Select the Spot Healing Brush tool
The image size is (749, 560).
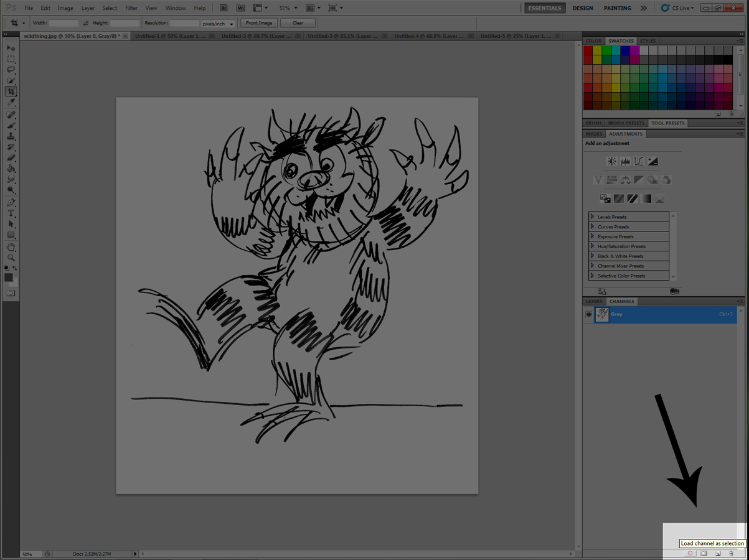tap(11, 115)
